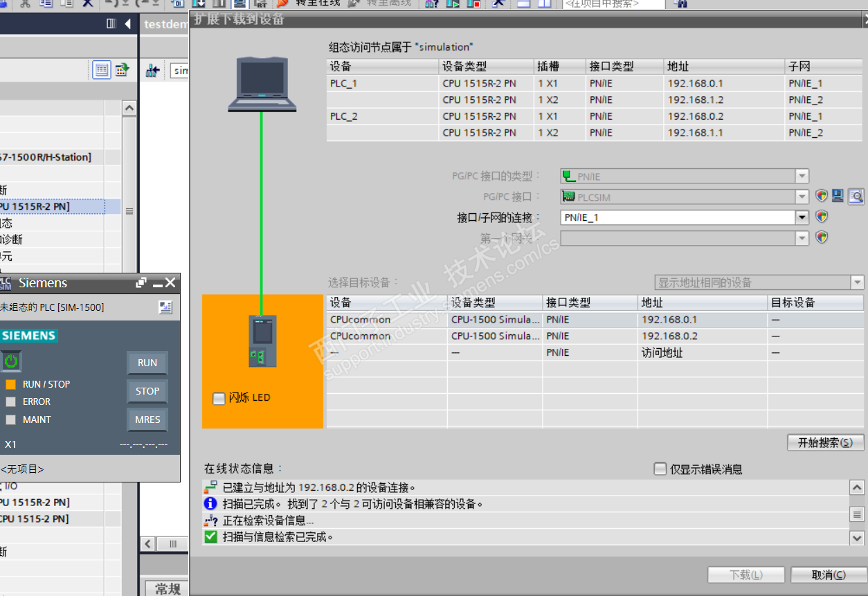
Task: Click the computer icon beside the PLCSIM interface
Action: point(838,197)
